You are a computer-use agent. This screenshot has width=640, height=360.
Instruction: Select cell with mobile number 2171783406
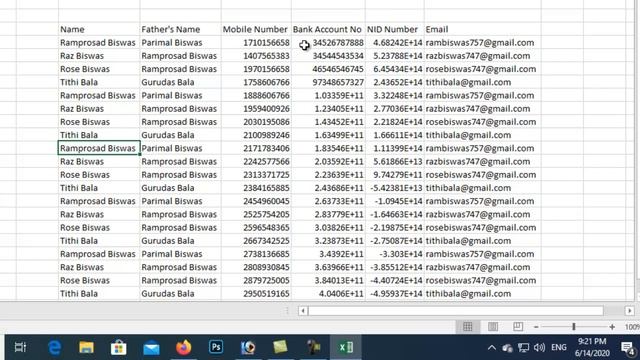[x=256, y=148]
